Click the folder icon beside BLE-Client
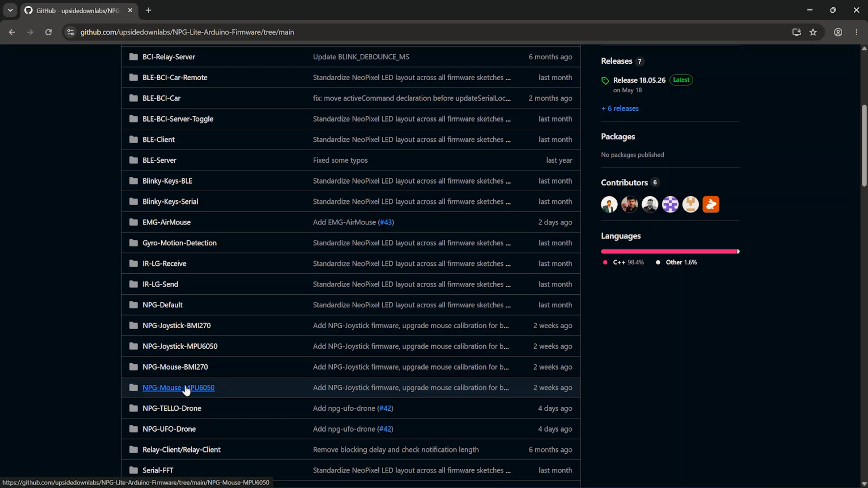This screenshot has width=868, height=488. (133, 140)
